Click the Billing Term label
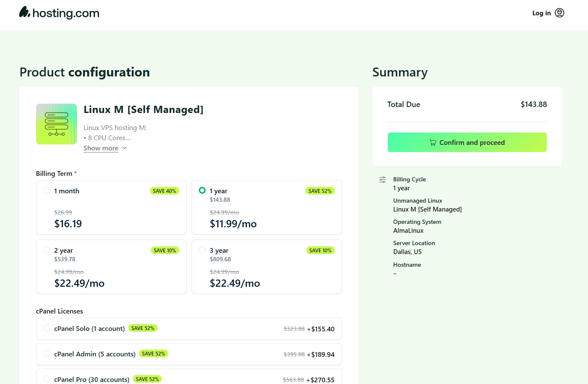Screen dimensions: 588x384 [54, 174]
